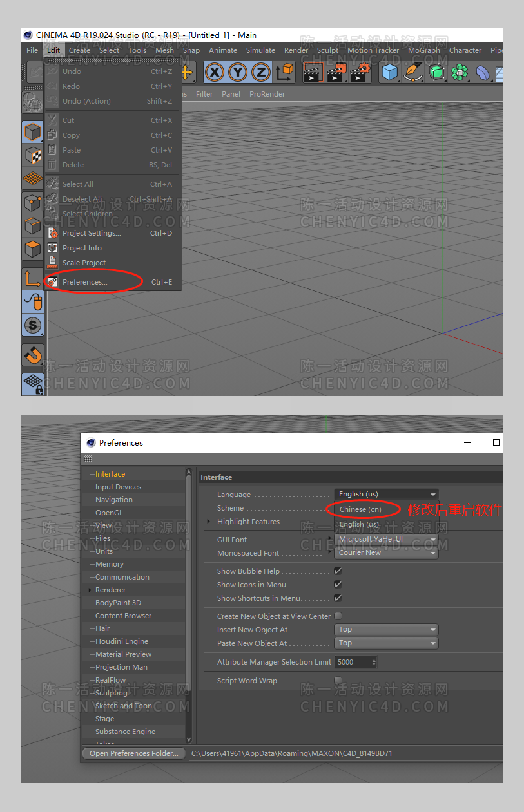Open the Paste New Object At dropdown
Viewport: 524px width, 812px height.
387,643
